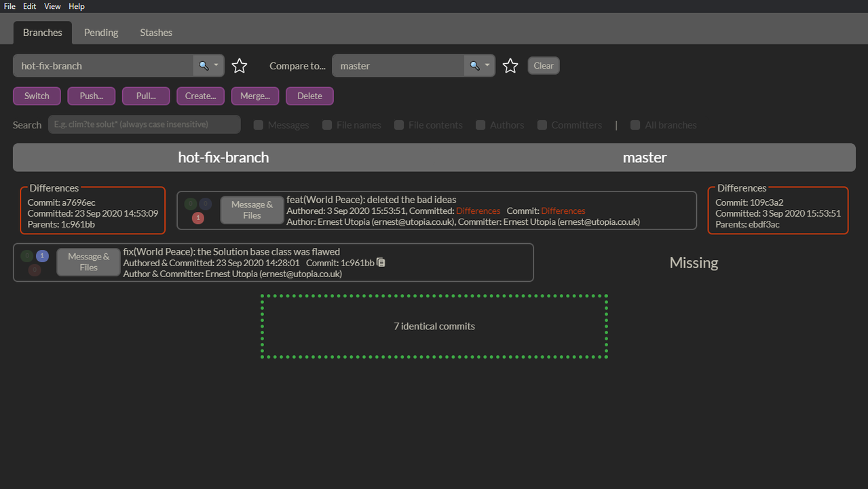Expand the Compare to master dropdown arrow
868x489 pixels.
487,66
